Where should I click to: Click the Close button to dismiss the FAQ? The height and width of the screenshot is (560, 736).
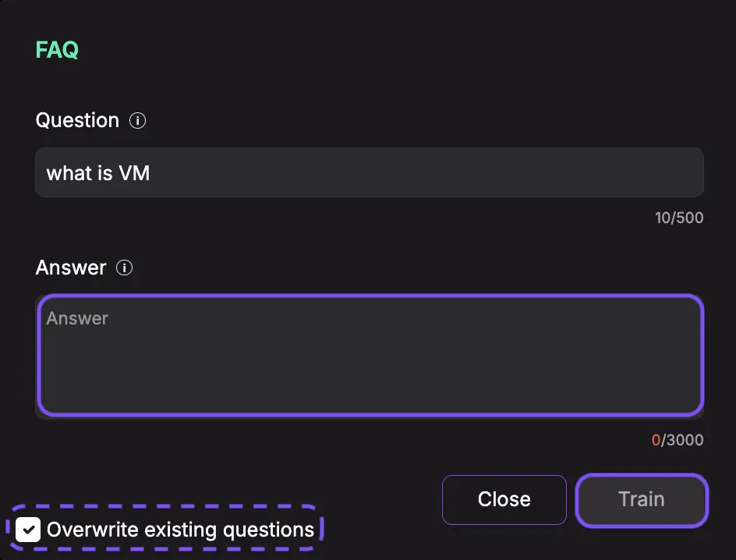504,500
